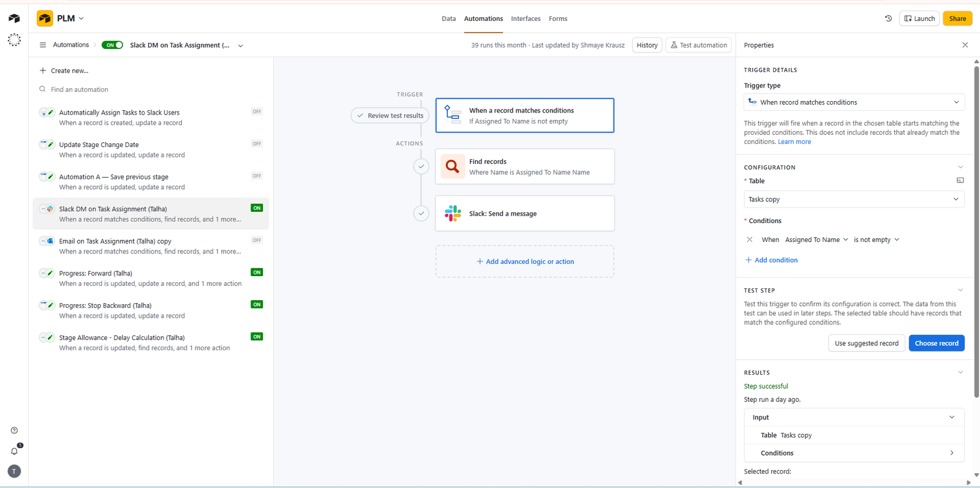Toggle ON badge for Slack DM on Task Assignment
Screen dimensions: 980x488
pos(257,208)
